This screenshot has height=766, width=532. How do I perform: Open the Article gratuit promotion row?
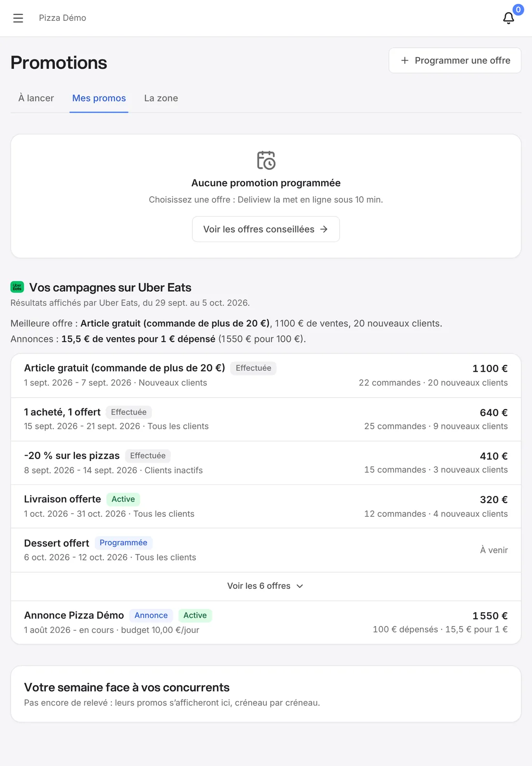pos(266,375)
